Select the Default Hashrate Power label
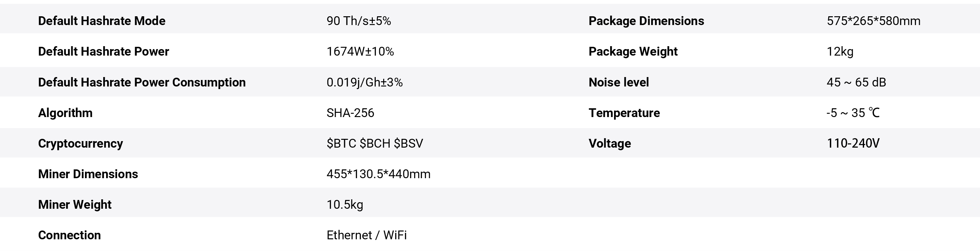The width and height of the screenshot is (980, 251). coord(104,52)
